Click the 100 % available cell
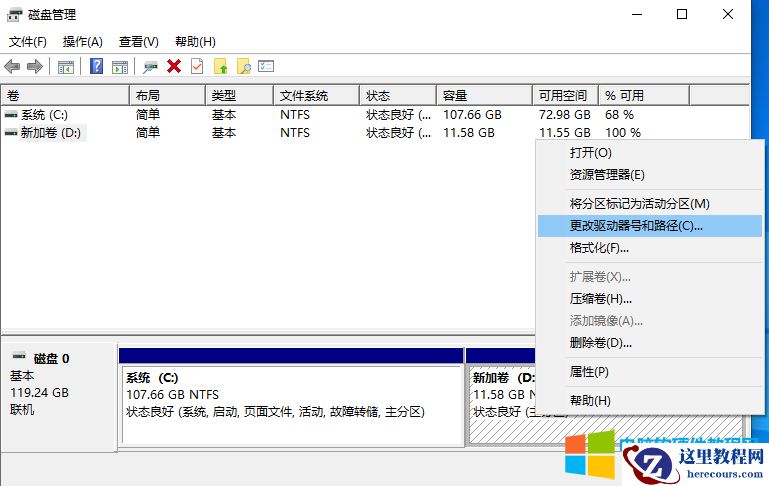 click(623, 132)
